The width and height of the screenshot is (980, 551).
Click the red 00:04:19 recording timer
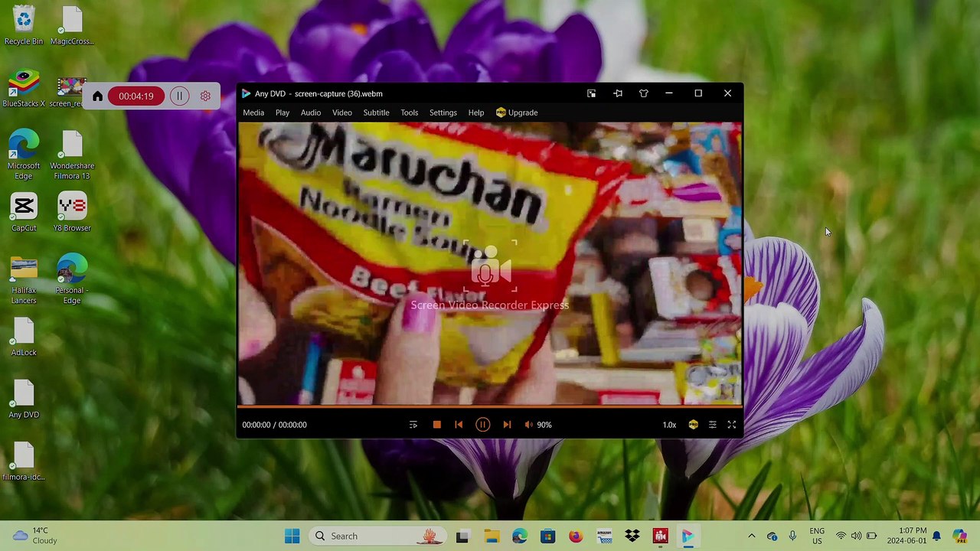pyautogui.click(x=136, y=96)
